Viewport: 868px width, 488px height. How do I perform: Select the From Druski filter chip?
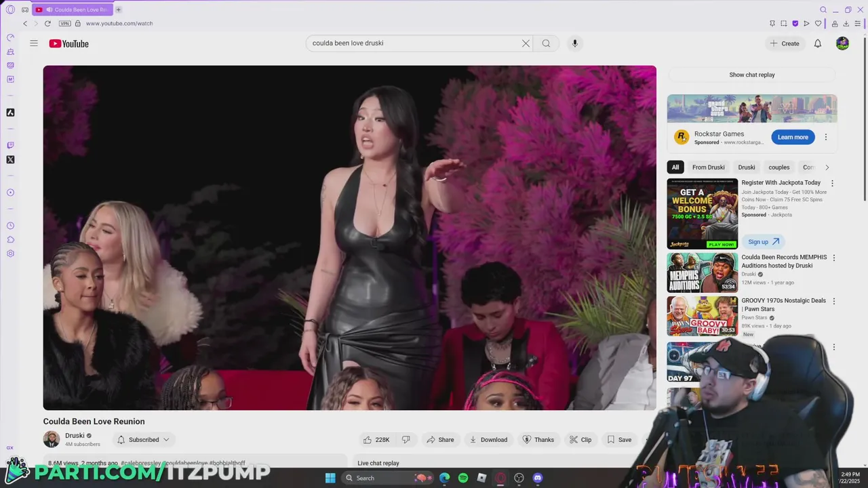click(709, 167)
